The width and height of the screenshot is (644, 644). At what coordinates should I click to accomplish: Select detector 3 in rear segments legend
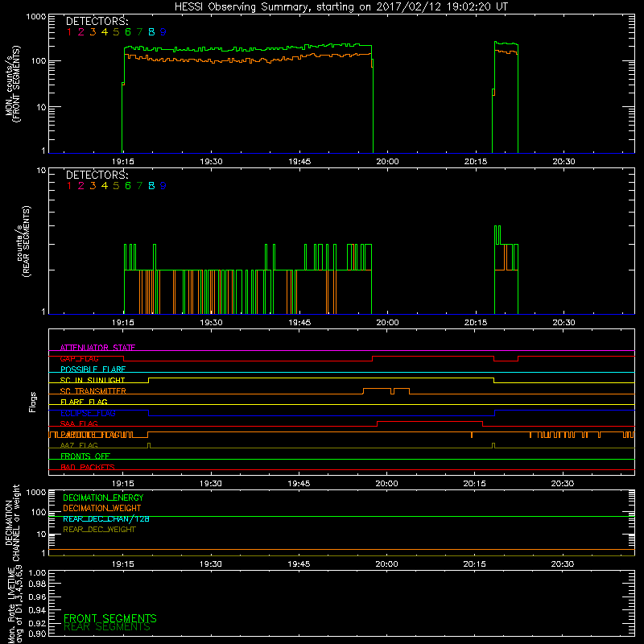93,186
